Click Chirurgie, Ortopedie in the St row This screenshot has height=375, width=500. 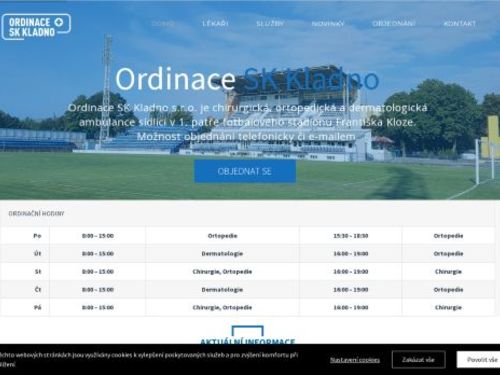pyautogui.click(x=222, y=272)
